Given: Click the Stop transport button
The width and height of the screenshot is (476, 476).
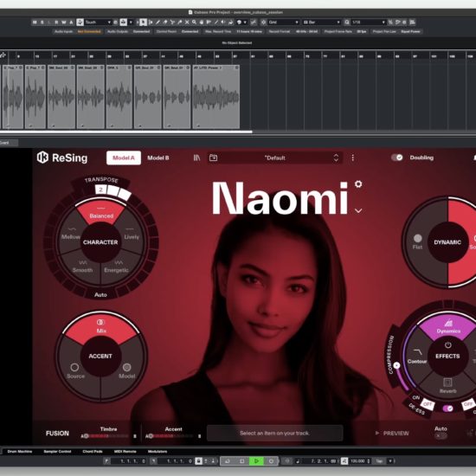Looking at the screenshot, I should point(242,461).
